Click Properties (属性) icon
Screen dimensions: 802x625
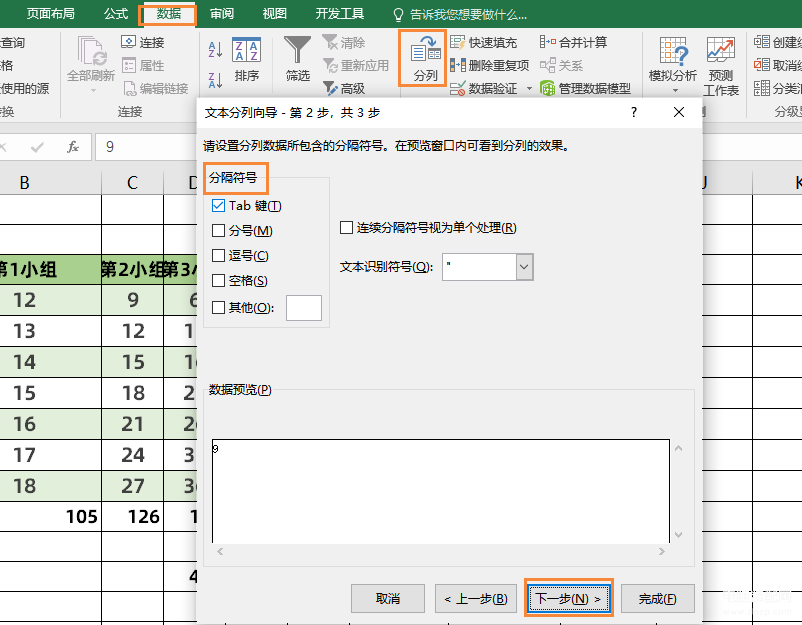click(x=128, y=65)
